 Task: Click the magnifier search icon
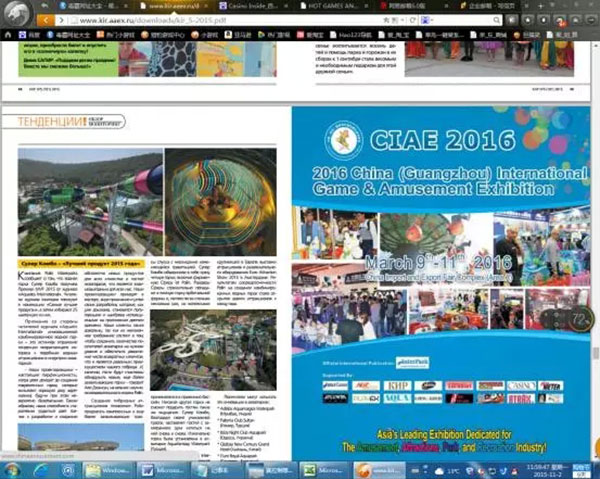(x=496, y=20)
